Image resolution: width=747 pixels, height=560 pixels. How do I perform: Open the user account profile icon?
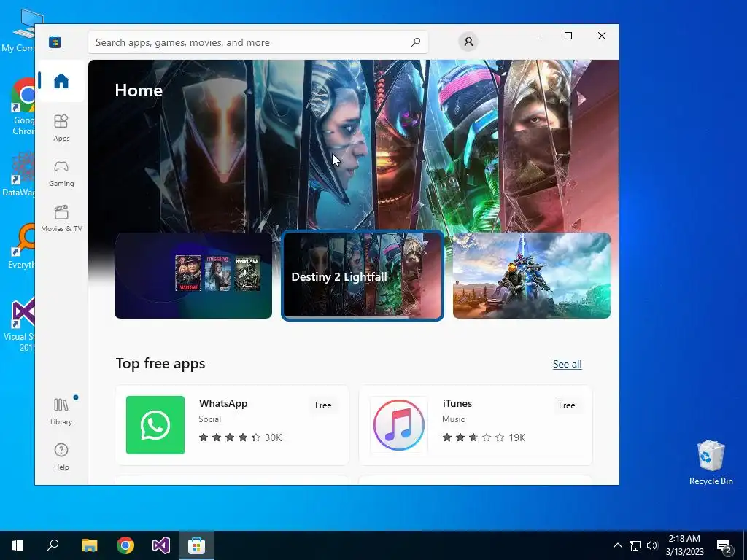point(468,42)
